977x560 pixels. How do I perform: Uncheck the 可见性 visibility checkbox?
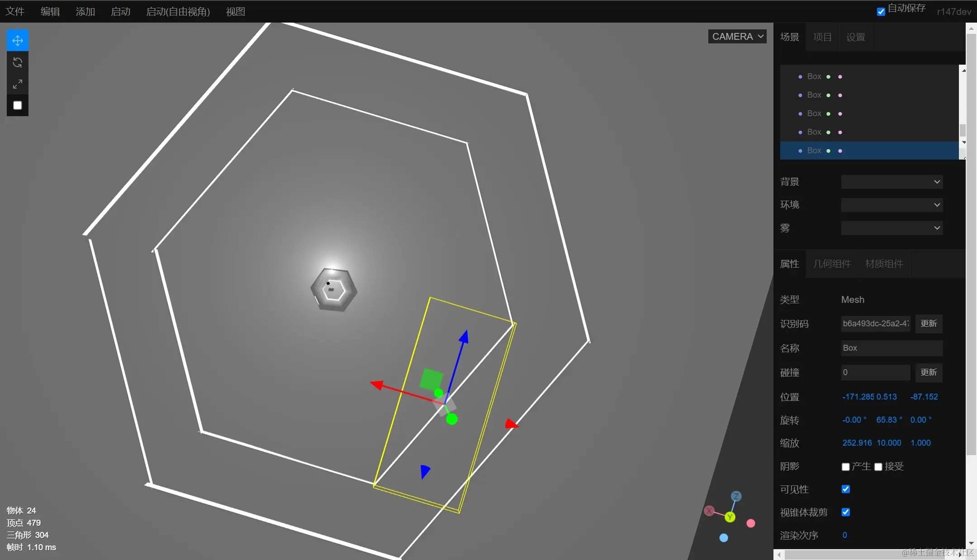point(845,489)
